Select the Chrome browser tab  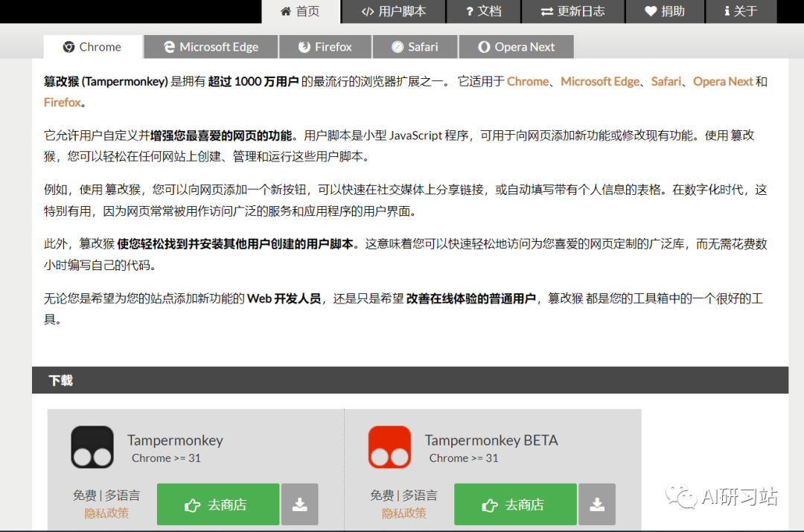(x=93, y=47)
